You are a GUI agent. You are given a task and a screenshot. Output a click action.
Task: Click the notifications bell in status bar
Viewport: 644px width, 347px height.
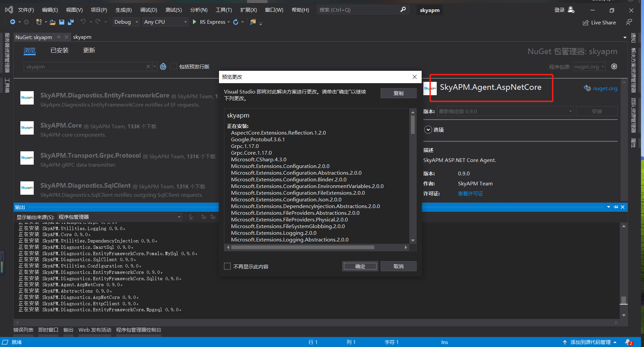tap(629, 342)
